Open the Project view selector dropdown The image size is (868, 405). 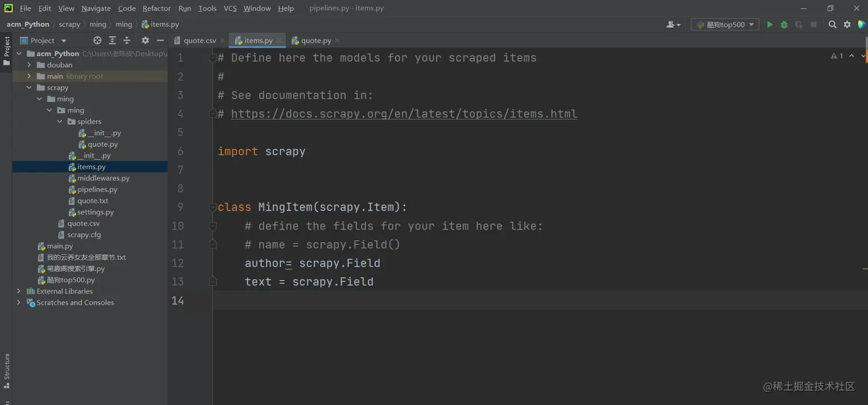click(43, 40)
